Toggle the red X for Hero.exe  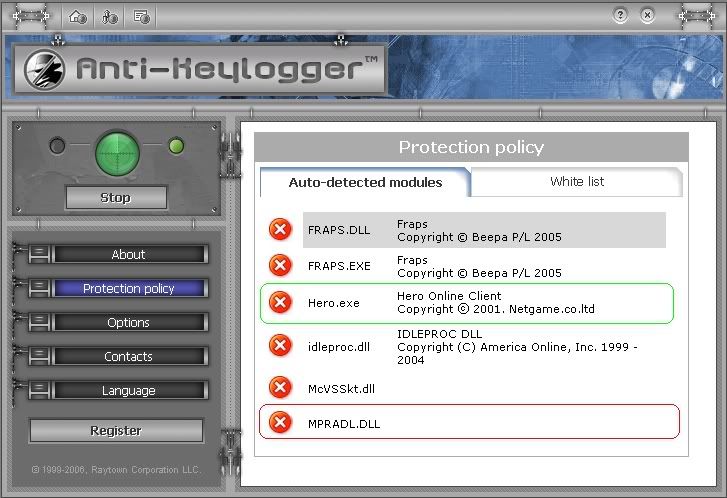click(x=280, y=302)
